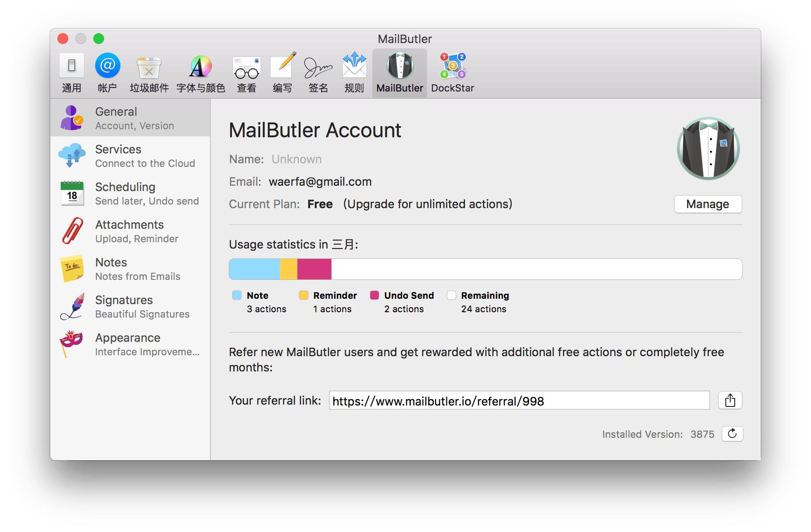The image size is (811, 532).
Task: Click the blue Note legend swatch
Action: (237, 295)
